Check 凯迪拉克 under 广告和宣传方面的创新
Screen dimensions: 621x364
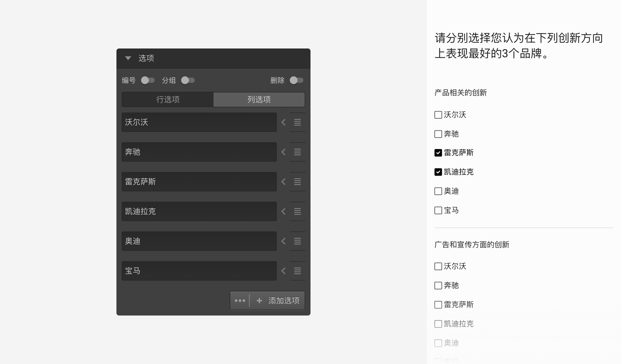point(438,324)
